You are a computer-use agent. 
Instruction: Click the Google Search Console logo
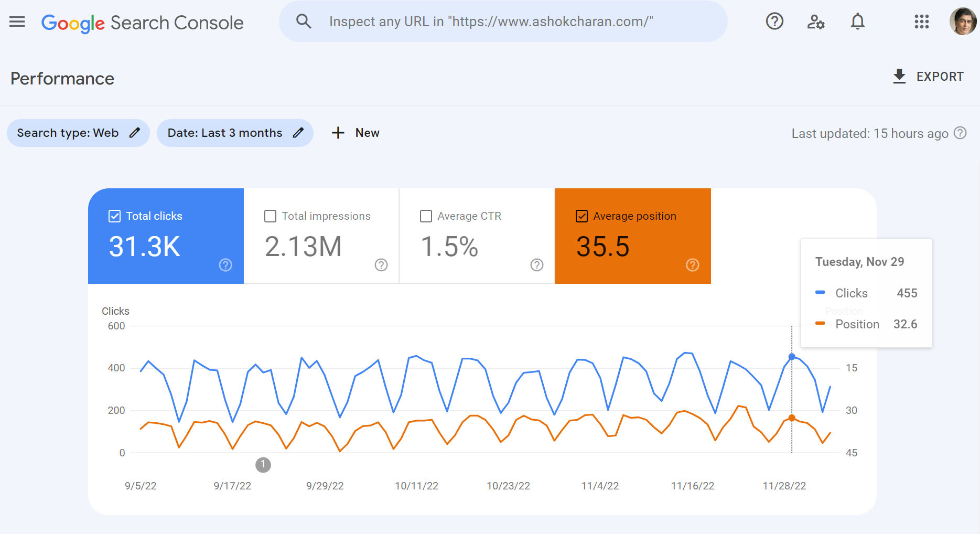(142, 23)
